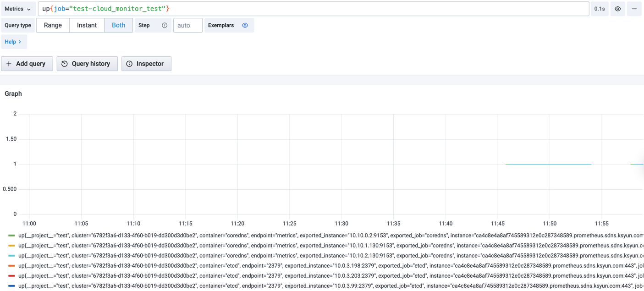The height and width of the screenshot is (291, 644).
Task: Select the Range query type
Action: (53, 25)
